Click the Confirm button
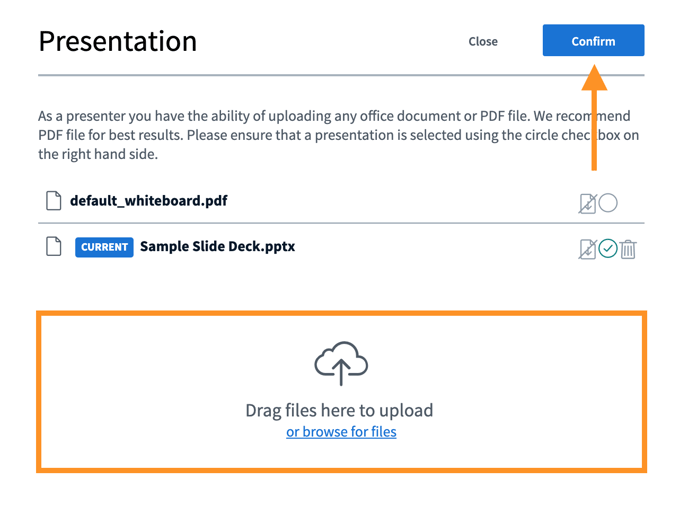The height and width of the screenshot is (515, 688). [x=593, y=41]
